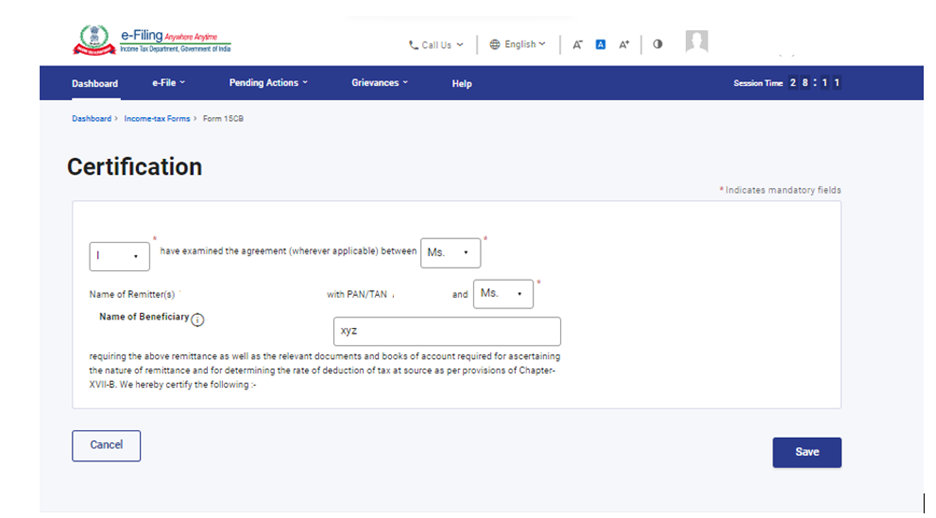Open the remitter title 'Ms.' dropdown
This screenshot has height=518, width=936.
[x=450, y=253]
